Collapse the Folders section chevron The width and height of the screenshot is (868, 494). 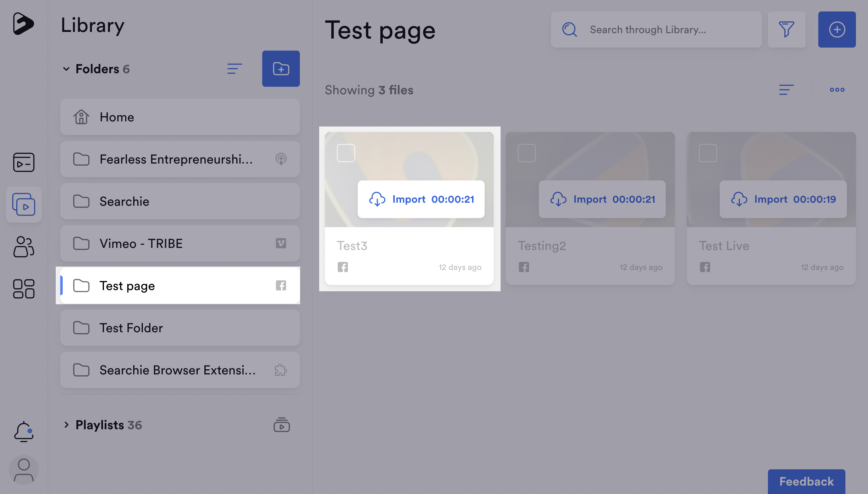pyautogui.click(x=66, y=69)
